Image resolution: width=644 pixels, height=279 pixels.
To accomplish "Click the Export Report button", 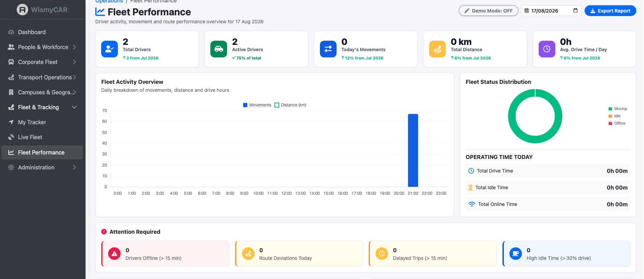I will point(610,11).
